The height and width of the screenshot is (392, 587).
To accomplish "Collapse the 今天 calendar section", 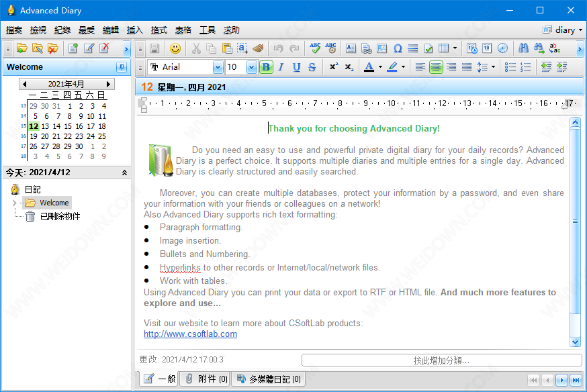I will 124,173.
